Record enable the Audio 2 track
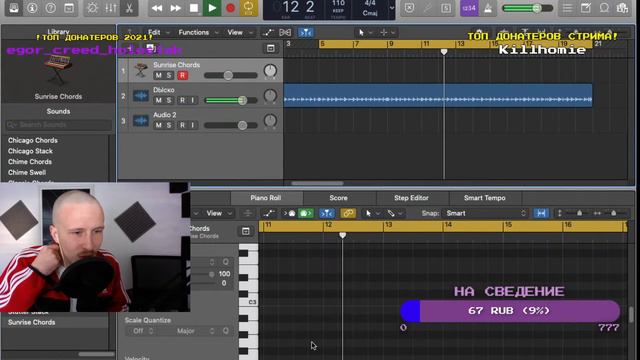640x360 pixels. [182, 125]
